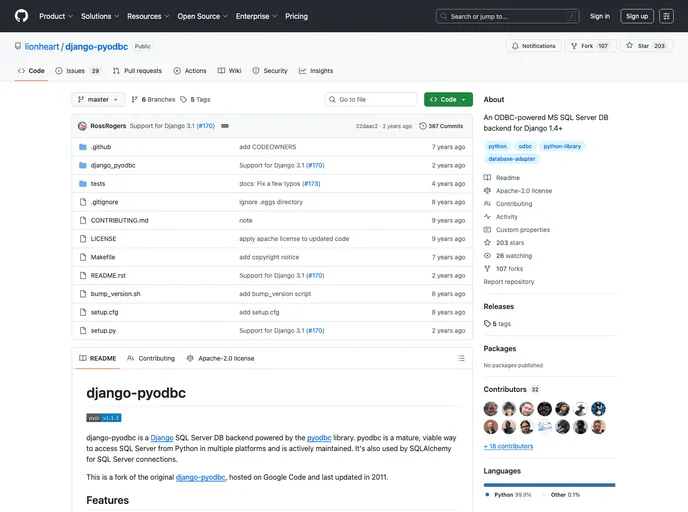Open the #173 pull request link
The width and height of the screenshot is (688, 512).
(x=311, y=184)
